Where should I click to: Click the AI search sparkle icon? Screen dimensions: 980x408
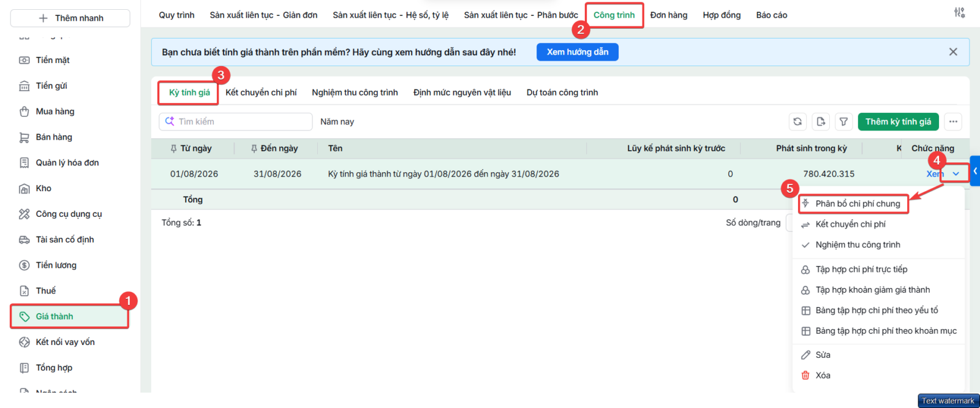[x=170, y=122]
